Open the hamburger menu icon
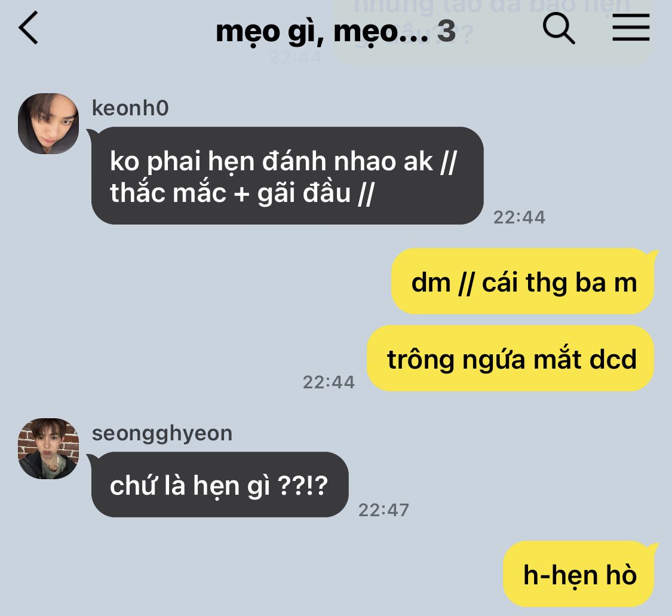 click(x=631, y=27)
